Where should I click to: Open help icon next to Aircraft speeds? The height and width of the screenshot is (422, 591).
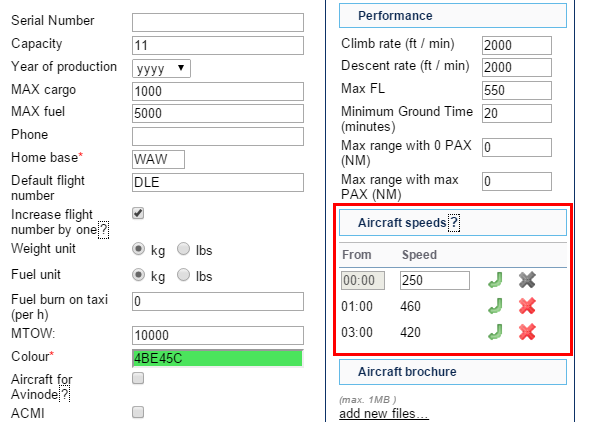(454, 223)
